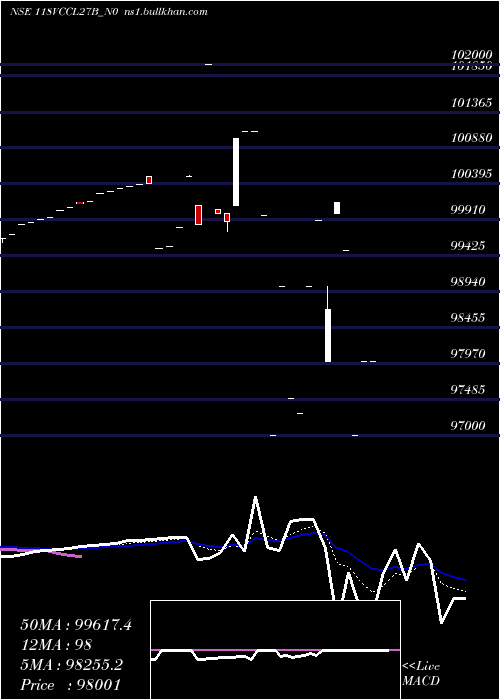
Task: Click the 100880 price axis label
Action: point(471,138)
